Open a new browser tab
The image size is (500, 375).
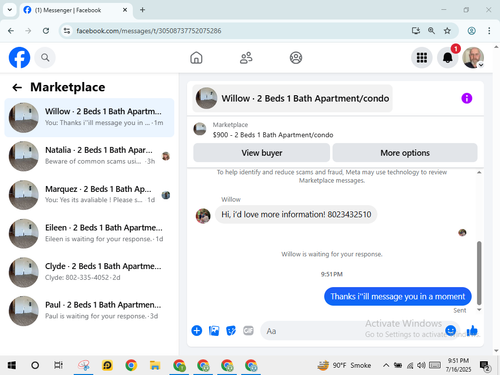142,10
